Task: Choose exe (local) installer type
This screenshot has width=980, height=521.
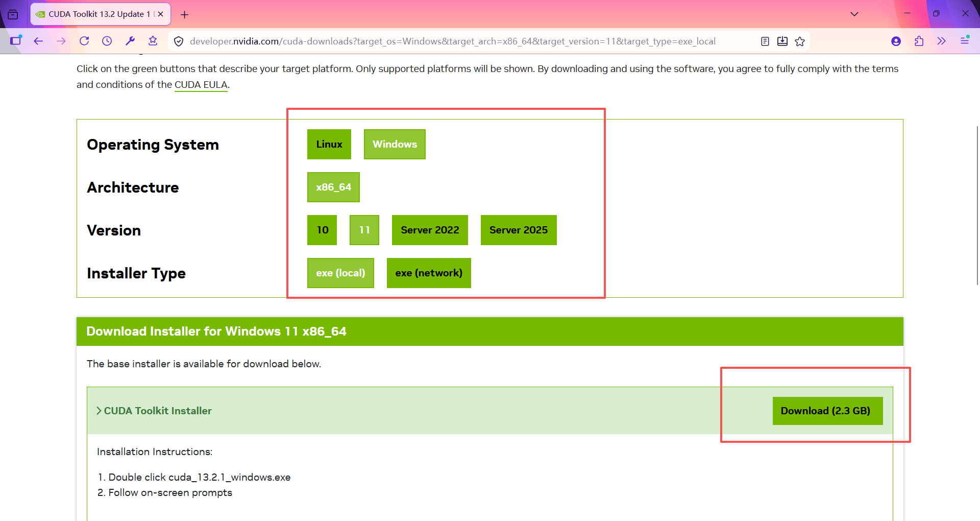Action: (x=340, y=273)
